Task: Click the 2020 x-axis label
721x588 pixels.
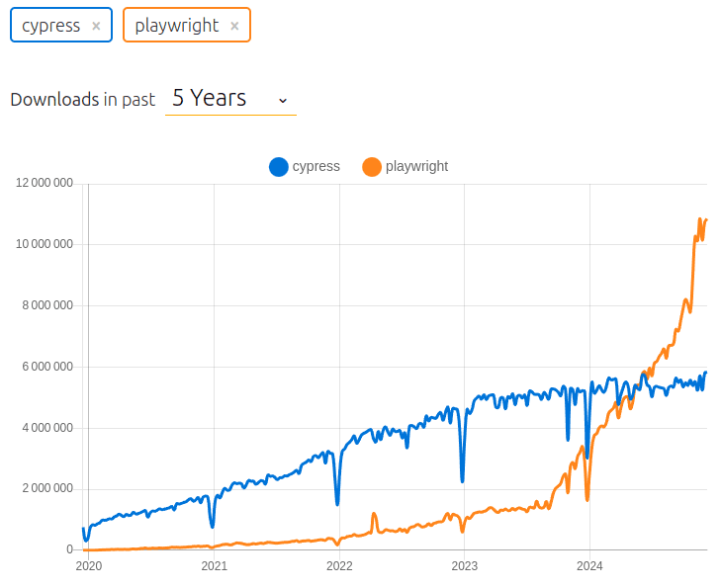Action: tap(89, 566)
